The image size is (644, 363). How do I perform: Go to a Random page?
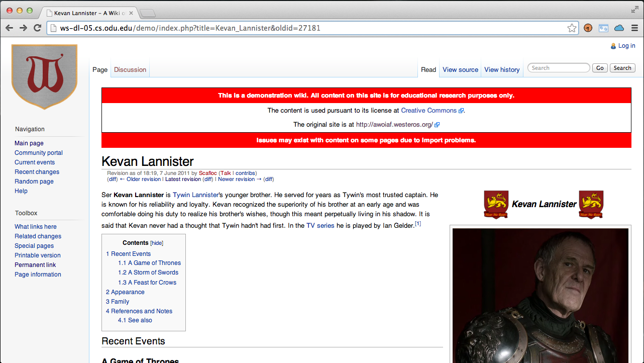coord(34,181)
